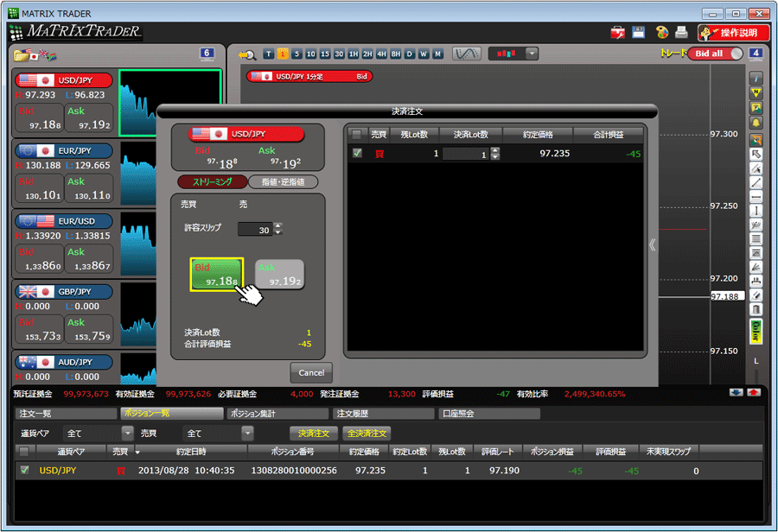778x532 pixels.
Task: Click the 決済Lot数 input field in table
Action: (x=466, y=154)
